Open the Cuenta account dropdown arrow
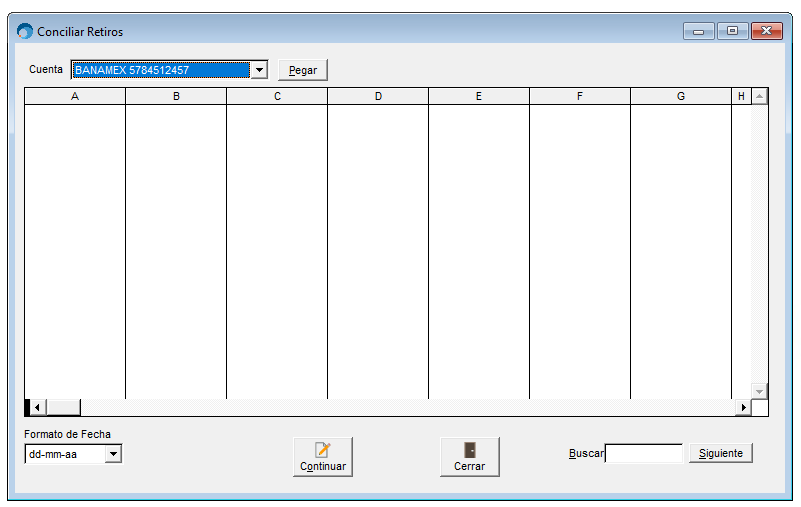801x507 pixels. 260,70
